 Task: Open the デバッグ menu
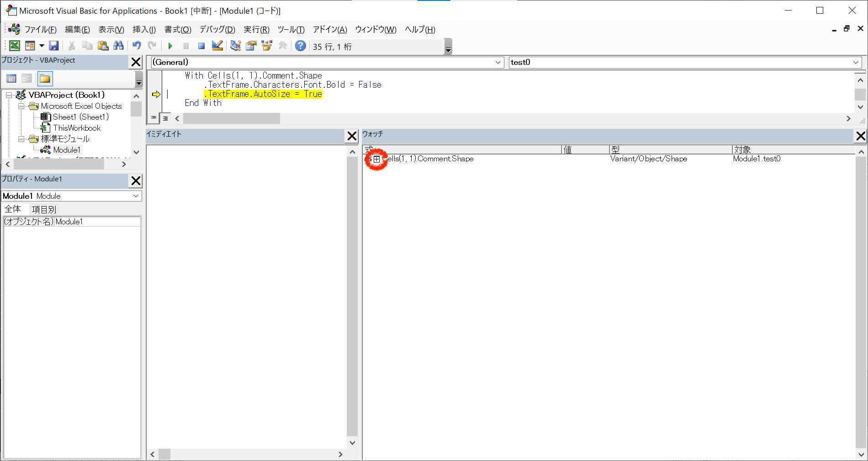coord(217,30)
